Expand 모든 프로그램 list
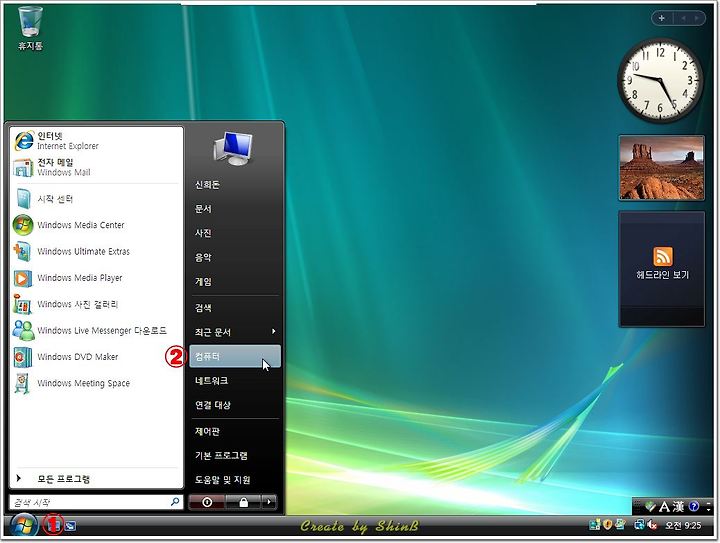Screen dimensions: 720x543 pos(94,479)
